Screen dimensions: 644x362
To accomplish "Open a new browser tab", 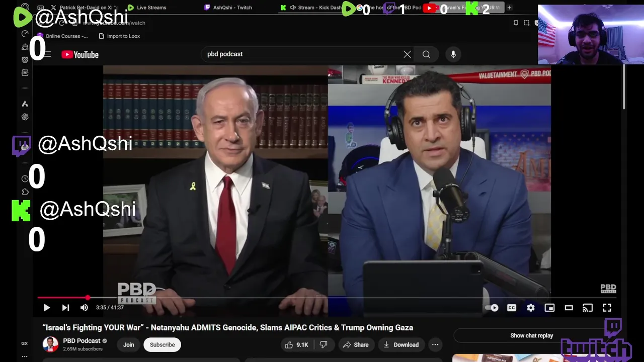I will click(509, 8).
